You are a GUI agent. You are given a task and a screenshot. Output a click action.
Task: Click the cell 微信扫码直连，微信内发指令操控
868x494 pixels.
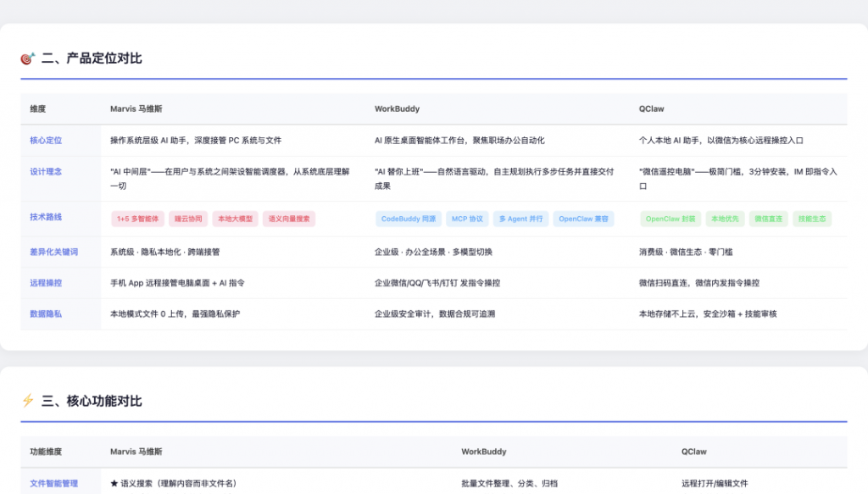pyautogui.click(x=699, y=283)
